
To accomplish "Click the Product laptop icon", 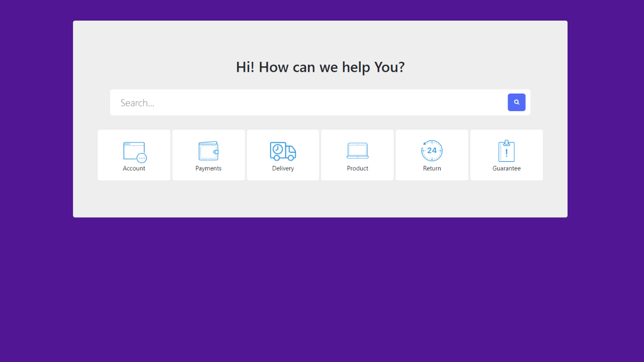I will pyautogui.click(x=357, y=150).
